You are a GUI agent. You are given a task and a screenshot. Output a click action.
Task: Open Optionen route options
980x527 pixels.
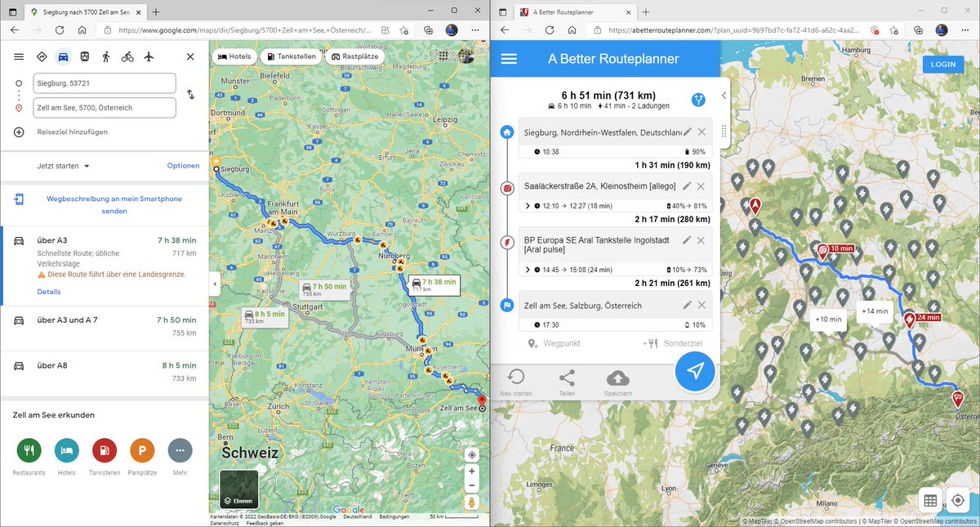click(183, 166)
